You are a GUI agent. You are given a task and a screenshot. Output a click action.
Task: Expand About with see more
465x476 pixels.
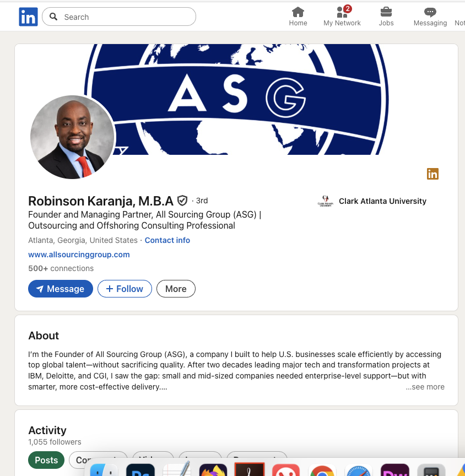tap(425, 387)
